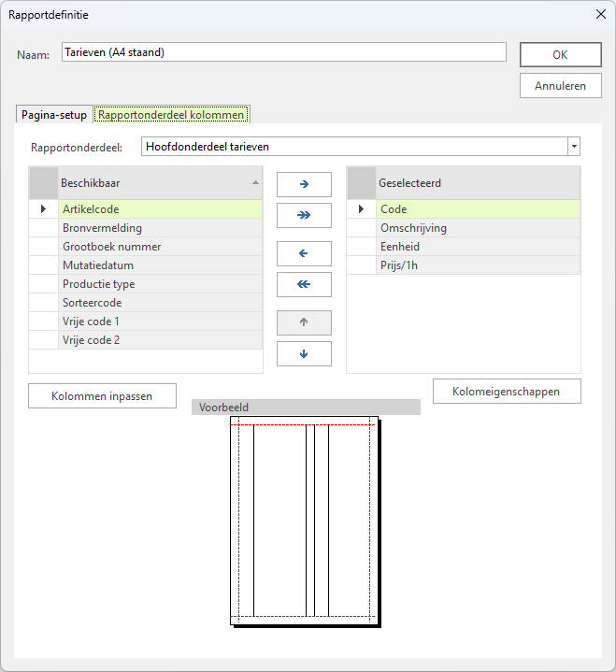This screenshot has width=616, height=672.
Task: Click the Annuleren button
Action: [x=560, y=85]
